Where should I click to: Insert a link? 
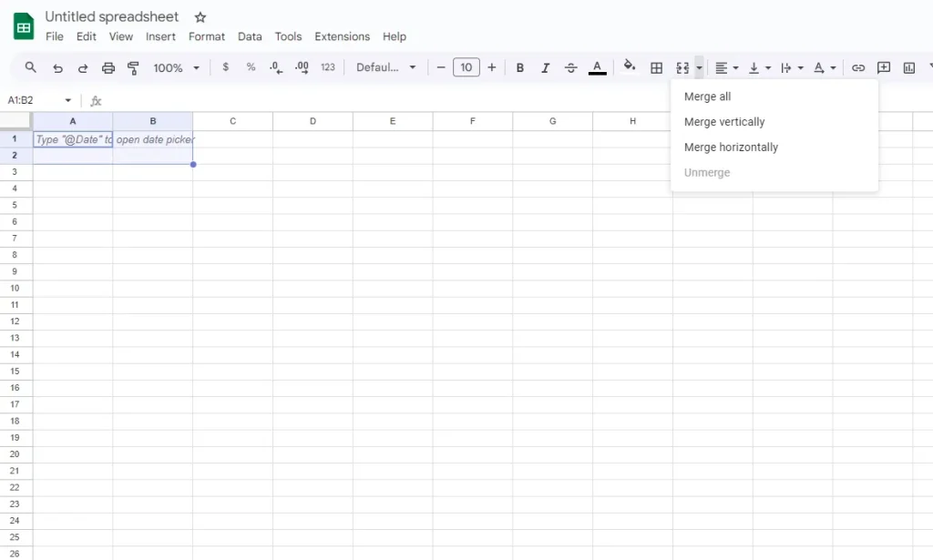tap(858, 67)
